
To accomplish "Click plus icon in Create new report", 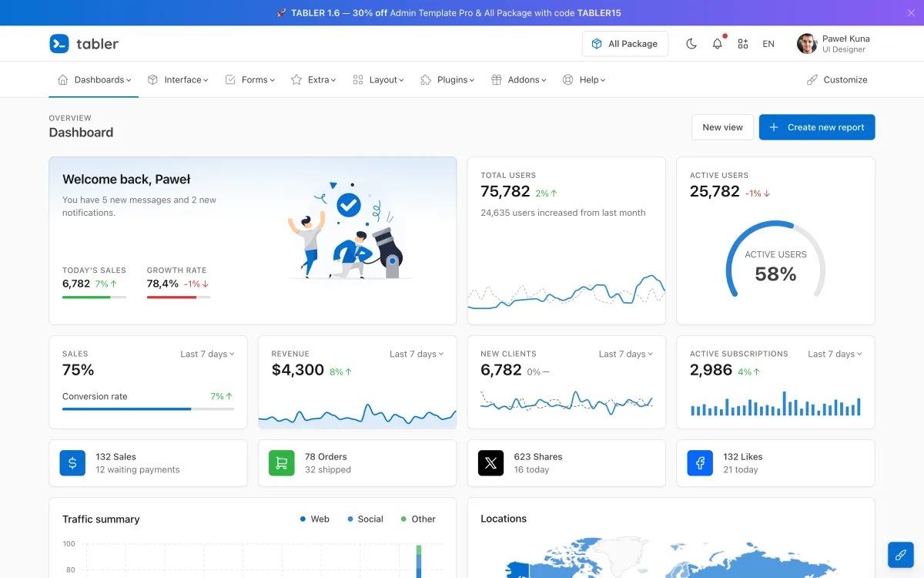I will pos(774,127).
